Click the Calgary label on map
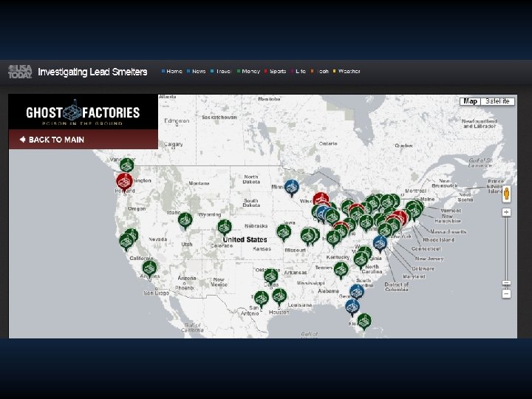 (x=174, y=144)
